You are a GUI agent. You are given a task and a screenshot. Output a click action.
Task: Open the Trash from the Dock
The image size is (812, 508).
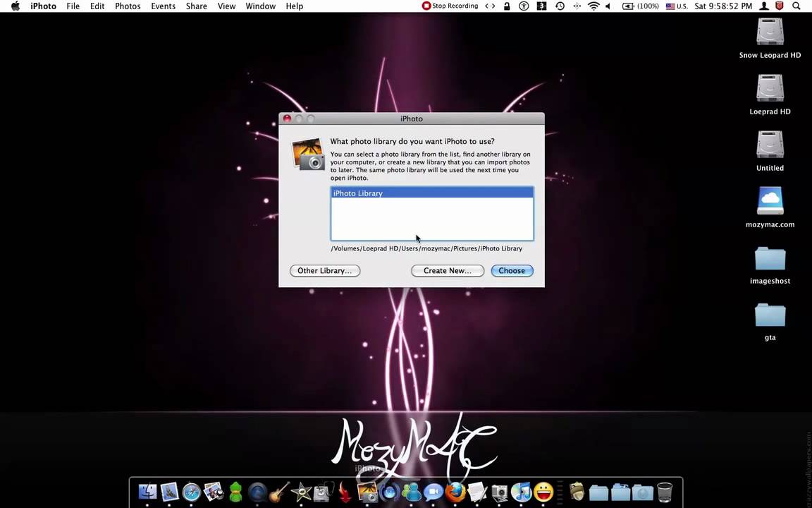click(665, 491)
